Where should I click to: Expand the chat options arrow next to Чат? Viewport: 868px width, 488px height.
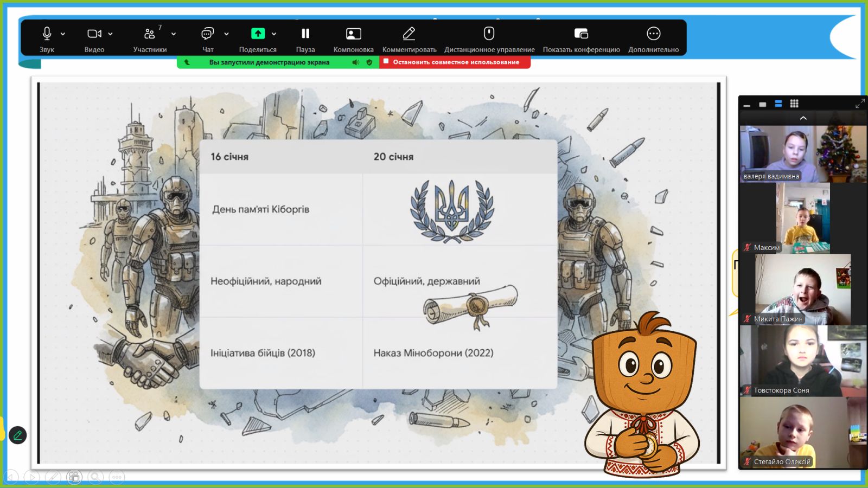(226, 34)
